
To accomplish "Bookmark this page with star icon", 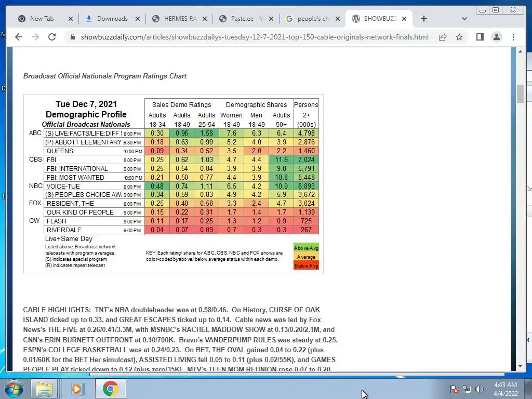I will (x=459, y=37).
